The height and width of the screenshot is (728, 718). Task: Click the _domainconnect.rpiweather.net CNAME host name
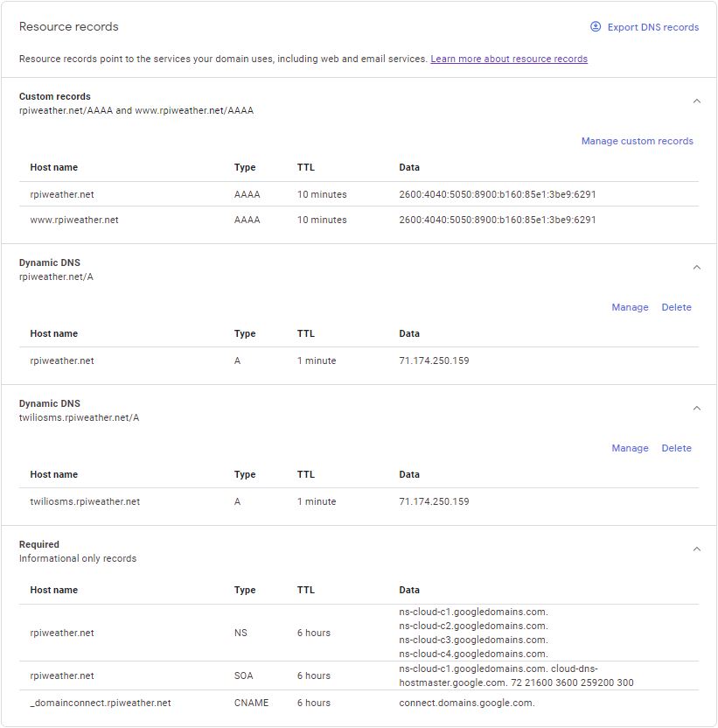point(101,703)
